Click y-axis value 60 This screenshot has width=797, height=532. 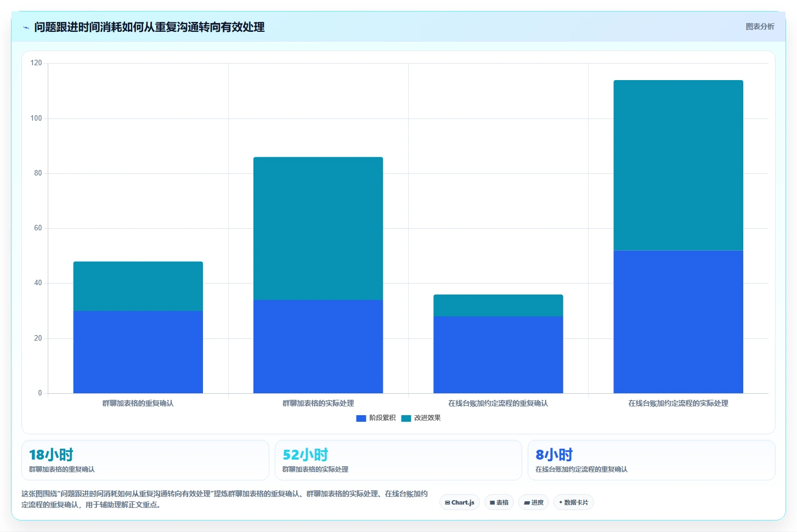tap(38, 228)
